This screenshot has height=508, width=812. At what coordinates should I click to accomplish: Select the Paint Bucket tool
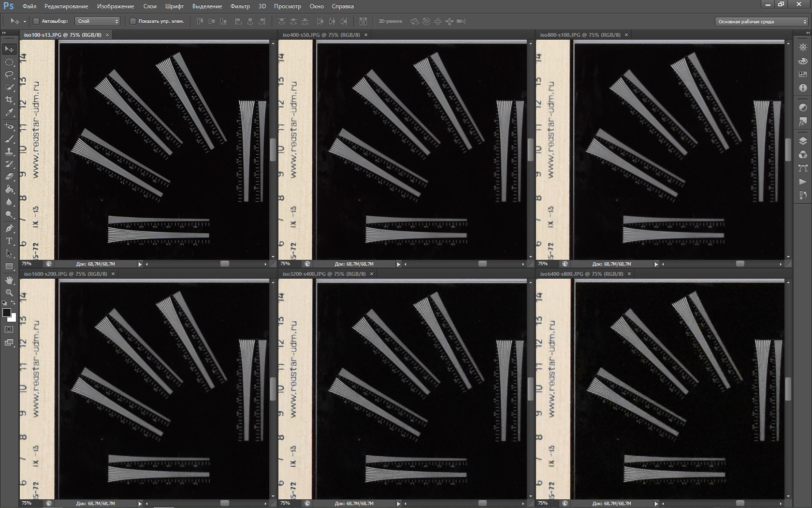point(9,189)
